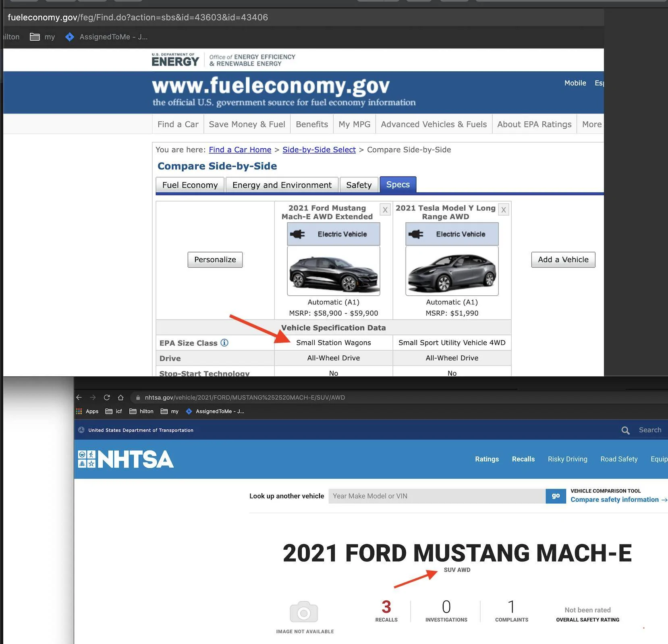Open the hilton bookmark folder in the NHTSA window

(141, 411)
